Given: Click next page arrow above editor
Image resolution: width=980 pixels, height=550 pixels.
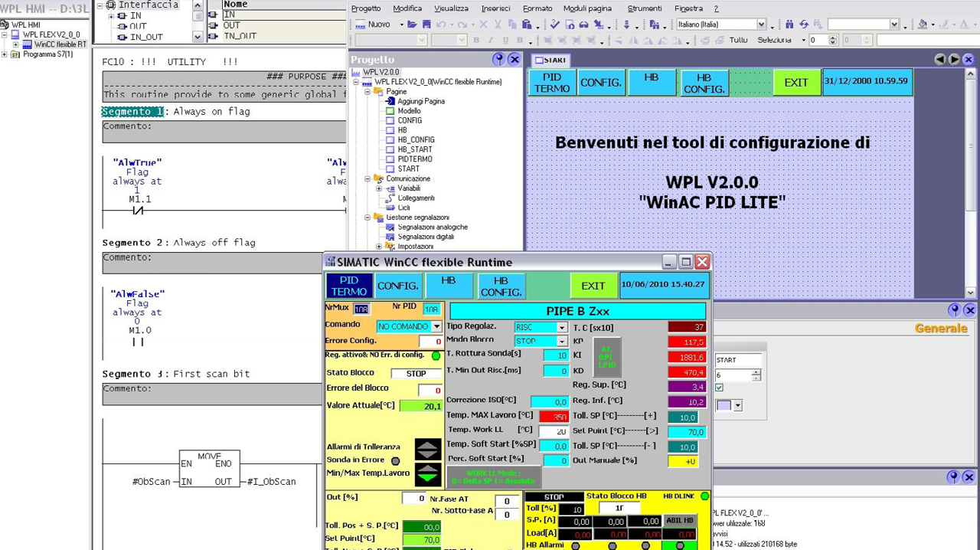Looking at the screenshot, I should pos(954,59).
